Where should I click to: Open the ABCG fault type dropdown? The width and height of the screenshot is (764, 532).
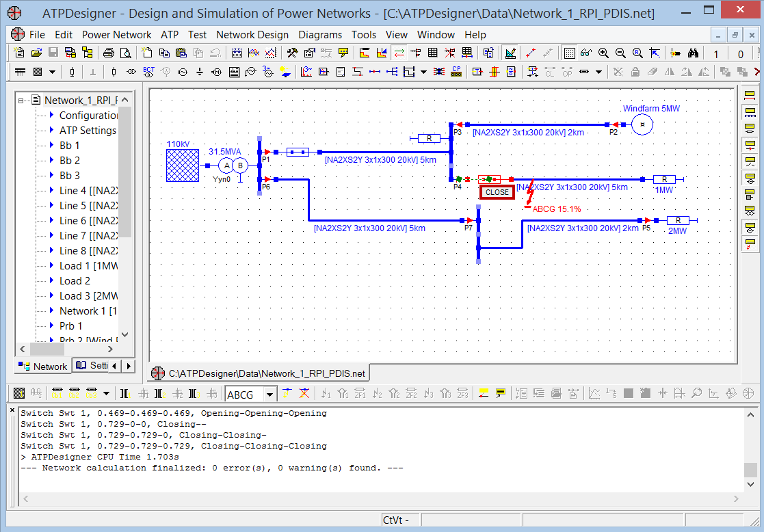pos(270,394)
